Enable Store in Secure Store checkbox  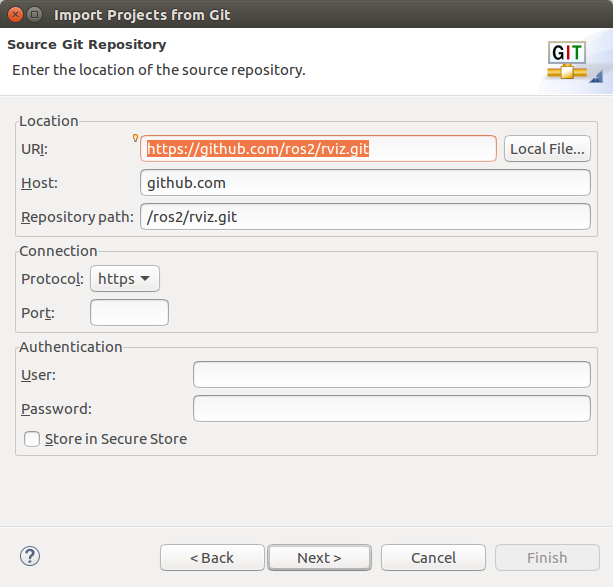pos(32,439)
